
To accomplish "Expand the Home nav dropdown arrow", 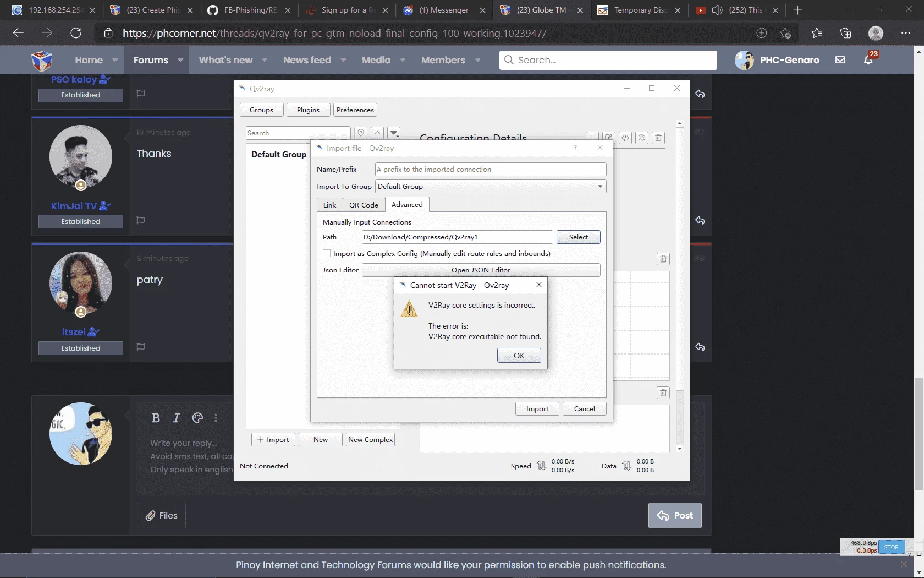I will [115, 60].
